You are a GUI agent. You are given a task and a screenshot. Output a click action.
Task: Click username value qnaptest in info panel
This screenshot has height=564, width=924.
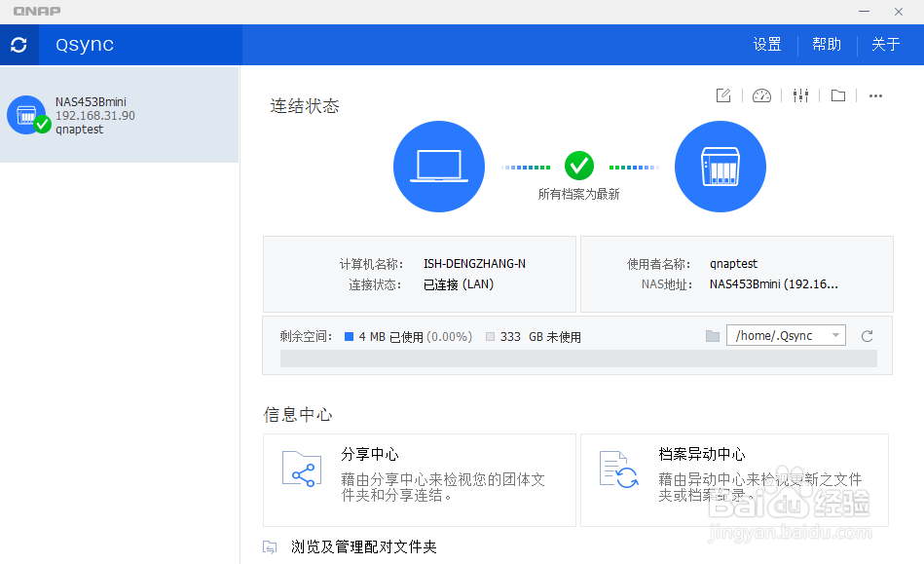point(734,264)
